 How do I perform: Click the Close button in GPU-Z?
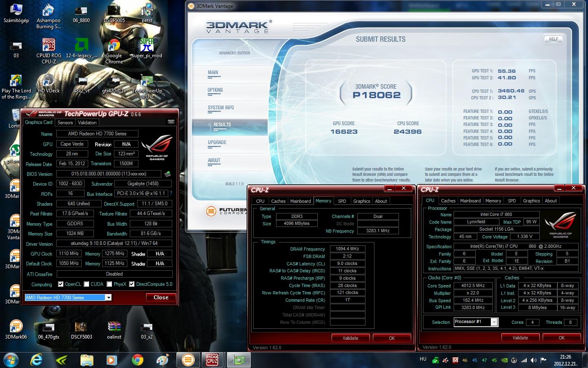click(x=161, y=298)
